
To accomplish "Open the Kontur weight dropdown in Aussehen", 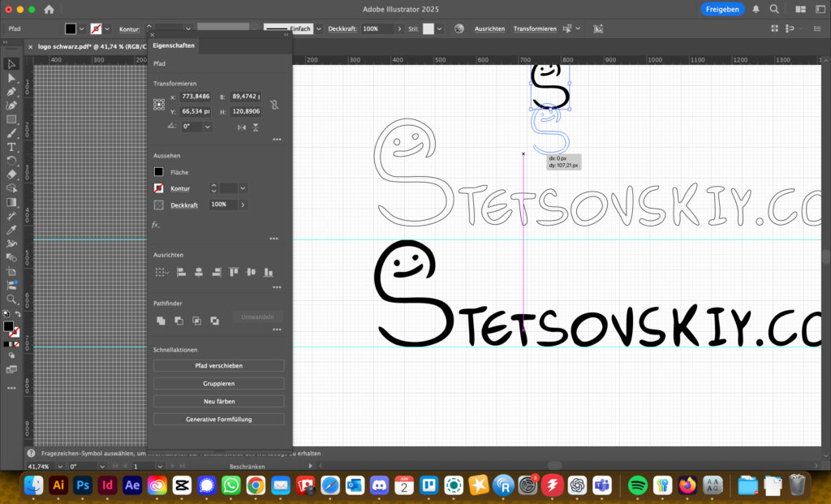I will click(x=243, y=188).
